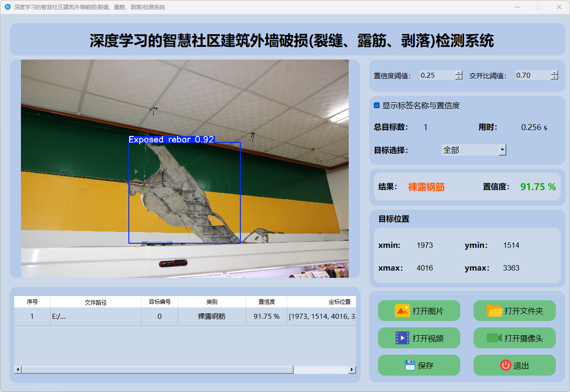Click the 序号 column header
Viewport: 570px width, 392px height.
click(x=32, y=302)
